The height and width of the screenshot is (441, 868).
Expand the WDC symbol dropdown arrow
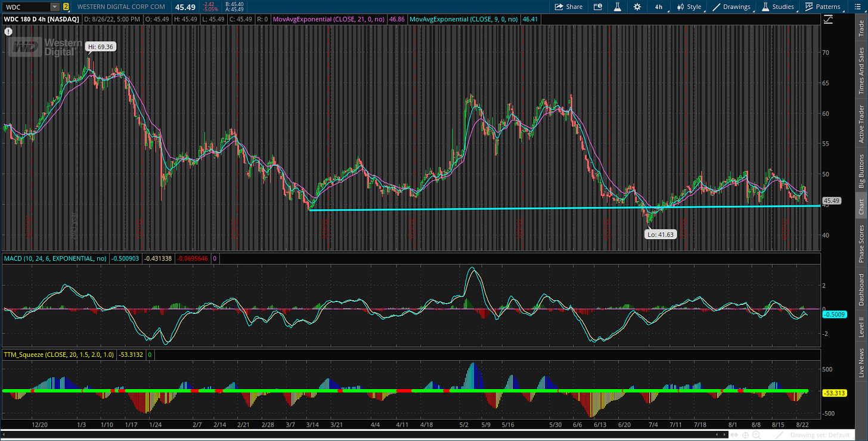point(55,7)
